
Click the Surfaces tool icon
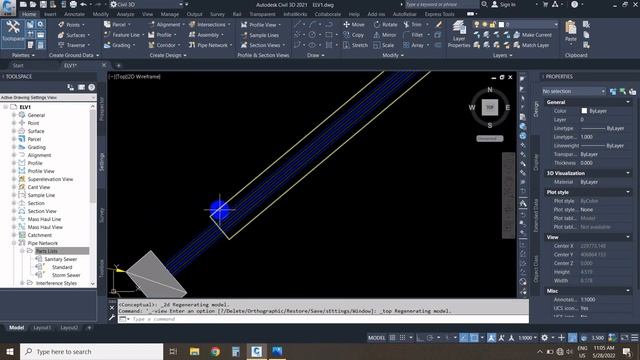61,35
